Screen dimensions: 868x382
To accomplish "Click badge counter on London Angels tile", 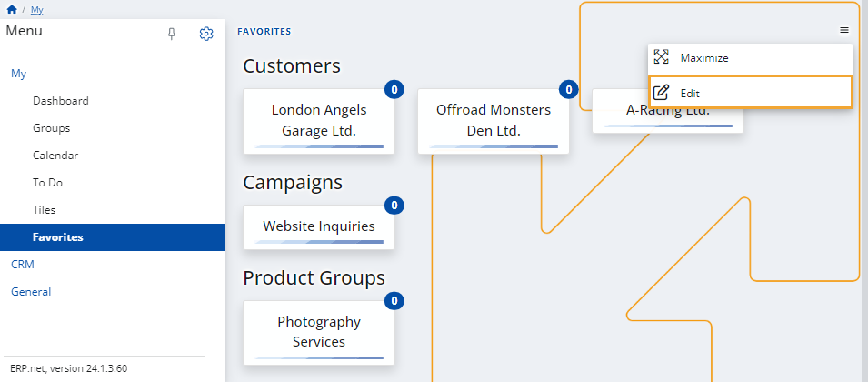I will point(394,89).
